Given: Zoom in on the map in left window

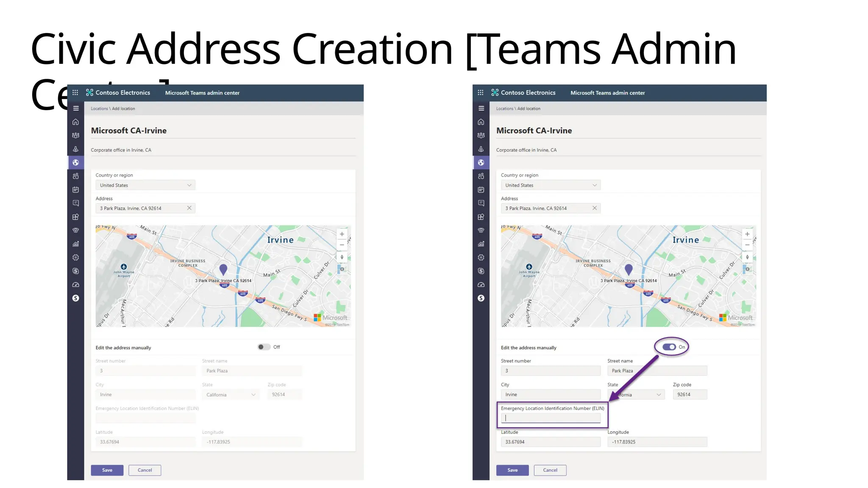Looking at the screenshot, I should click(x=342, y=234).
